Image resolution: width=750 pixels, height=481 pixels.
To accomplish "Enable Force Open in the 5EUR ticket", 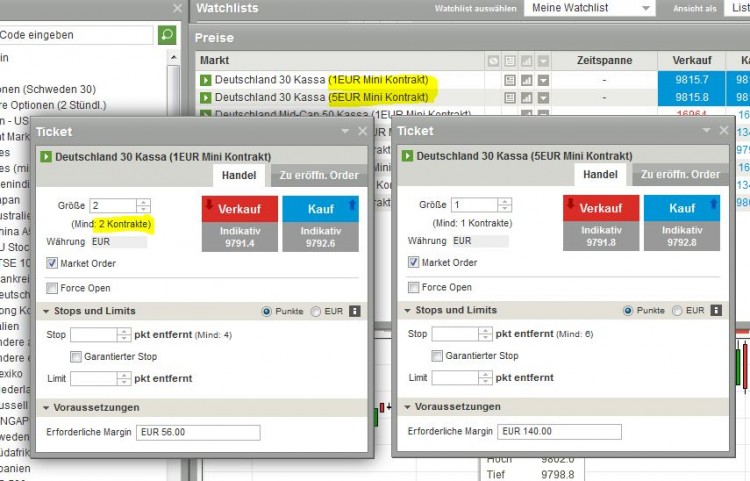I will point(413,287).
